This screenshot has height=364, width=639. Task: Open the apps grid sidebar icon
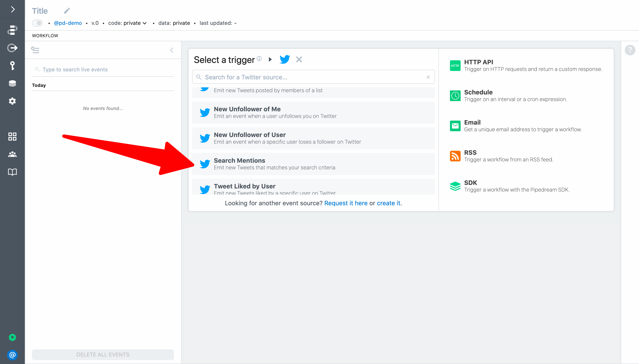tap(12, 137)
